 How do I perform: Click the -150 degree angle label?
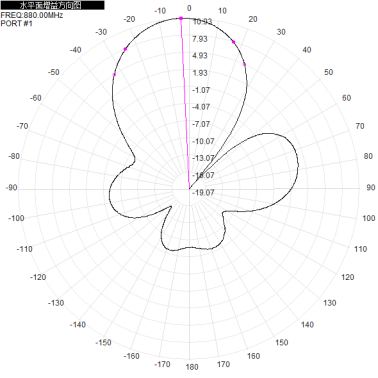103,342
